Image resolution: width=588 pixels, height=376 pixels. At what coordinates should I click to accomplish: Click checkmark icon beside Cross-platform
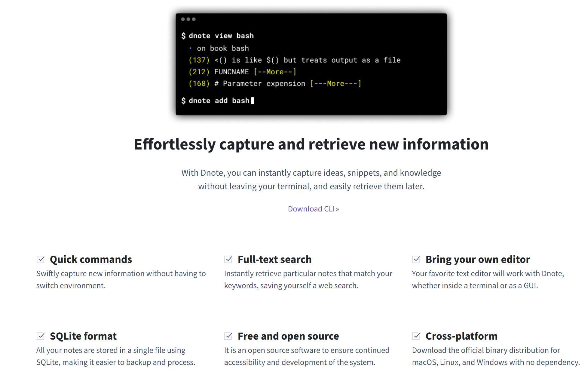(416, 336)
